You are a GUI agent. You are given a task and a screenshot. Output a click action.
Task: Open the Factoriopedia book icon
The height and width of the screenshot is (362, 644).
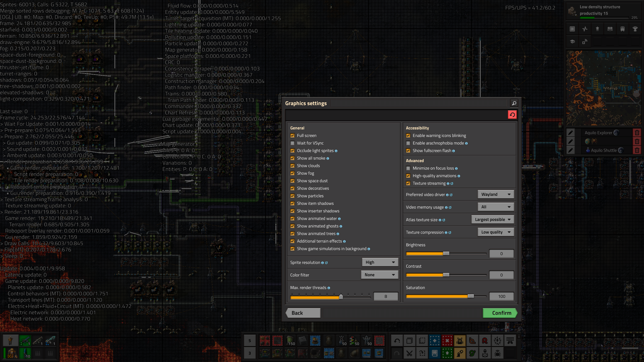[610, 29]
